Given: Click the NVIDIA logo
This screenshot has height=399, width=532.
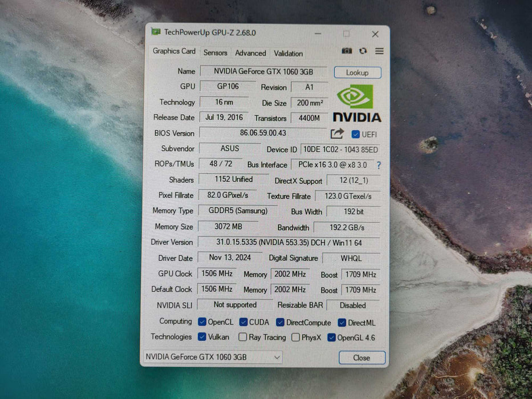Looking at the screenshot, I should (x=356, y=105).
